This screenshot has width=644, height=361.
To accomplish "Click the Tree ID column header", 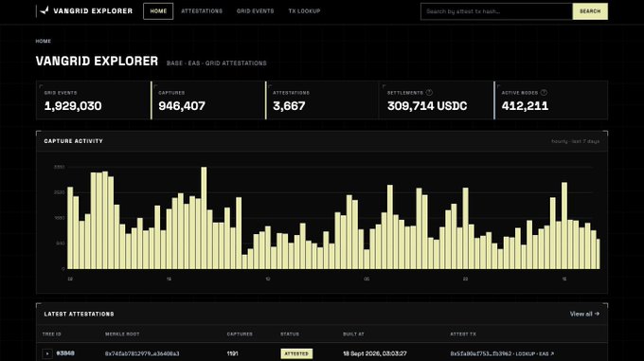I will pos(52,334).
